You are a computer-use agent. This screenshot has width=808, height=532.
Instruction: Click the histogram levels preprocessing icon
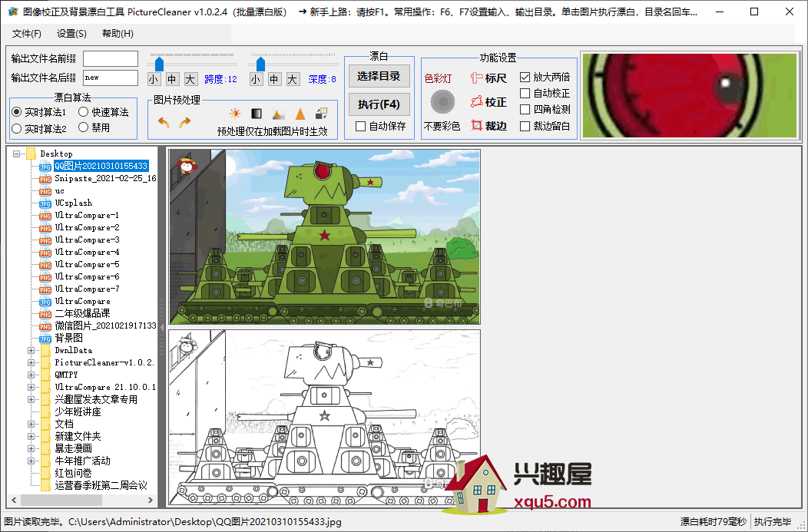pyautogui.click(x=278, y=114)
